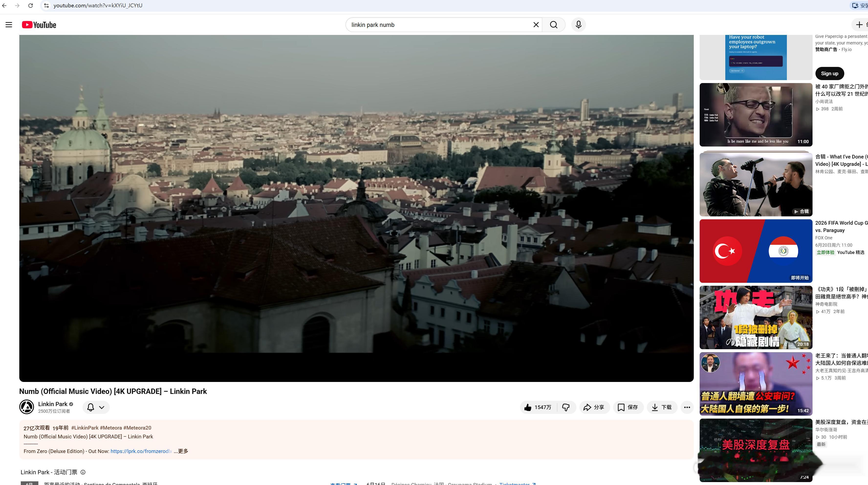Go back with the browser back arrow
The width and height of the screenshot is (868, 485).
[4, 5]
